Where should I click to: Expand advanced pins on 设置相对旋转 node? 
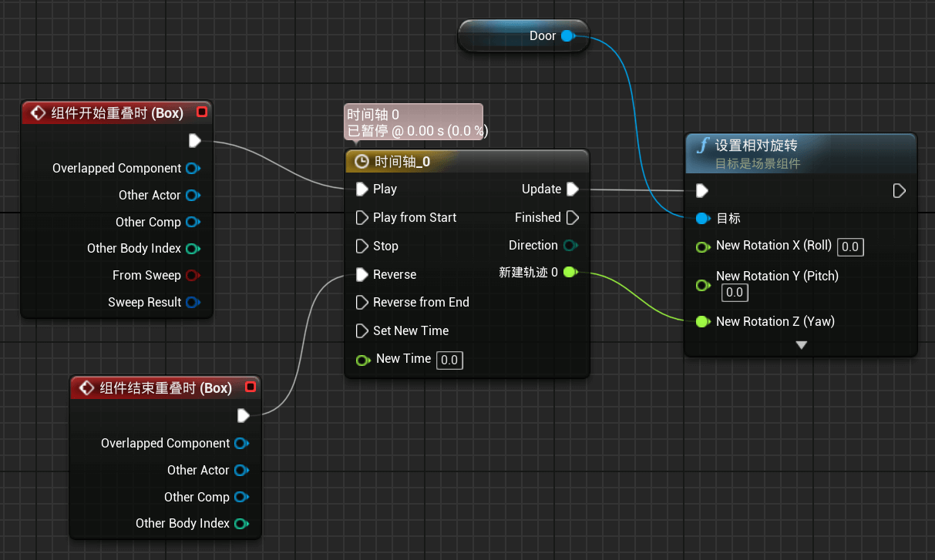pyautogui.click(x=802, y=345)
